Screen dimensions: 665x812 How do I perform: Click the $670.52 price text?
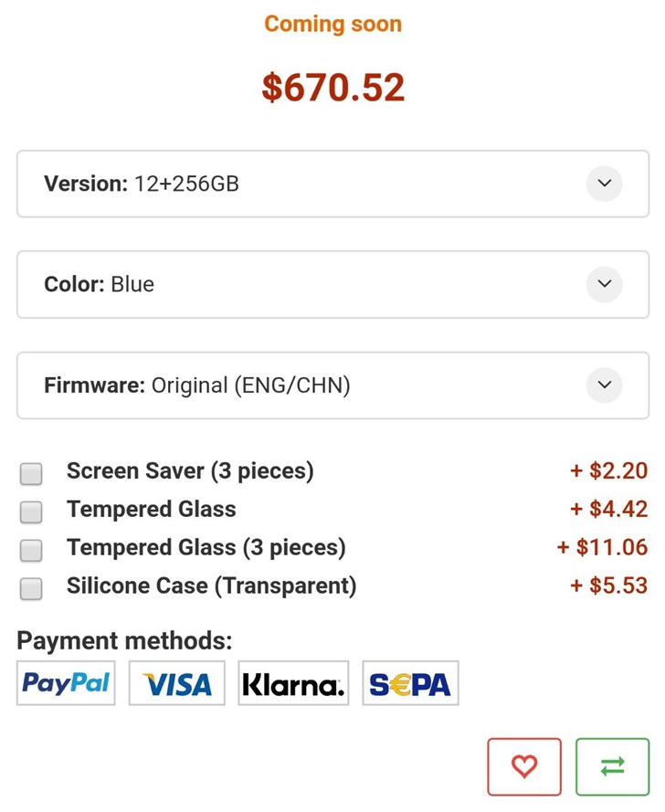point(332,88)
